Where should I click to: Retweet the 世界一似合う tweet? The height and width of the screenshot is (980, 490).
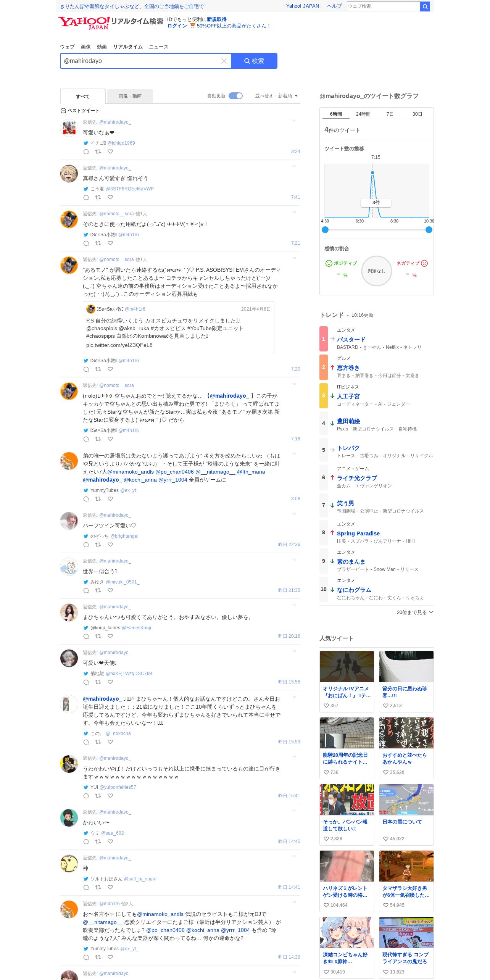[98, 590]
